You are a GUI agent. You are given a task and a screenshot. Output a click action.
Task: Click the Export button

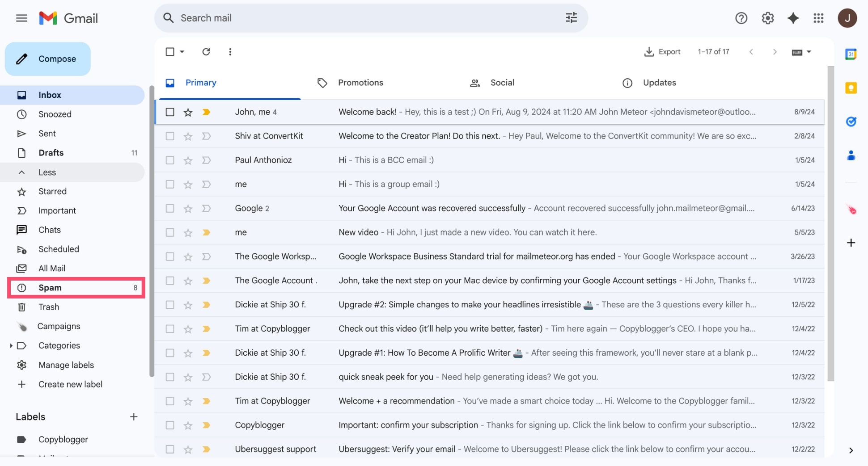(x=662, y=52)
